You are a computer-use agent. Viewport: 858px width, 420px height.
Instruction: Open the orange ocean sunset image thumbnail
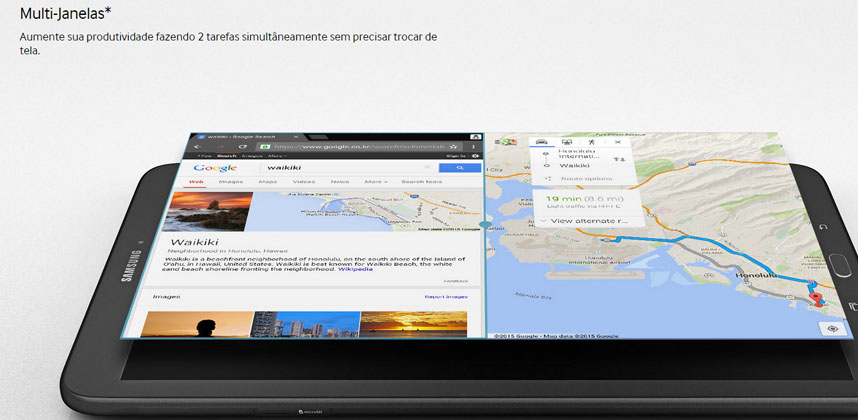click(x=414, y=324)
